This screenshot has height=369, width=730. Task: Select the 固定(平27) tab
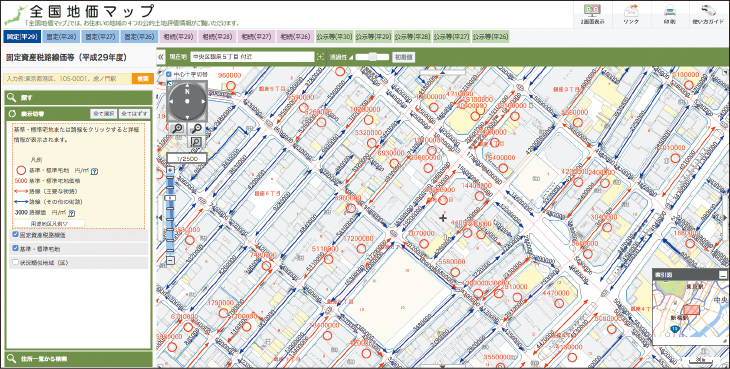(x=101, y=37)
